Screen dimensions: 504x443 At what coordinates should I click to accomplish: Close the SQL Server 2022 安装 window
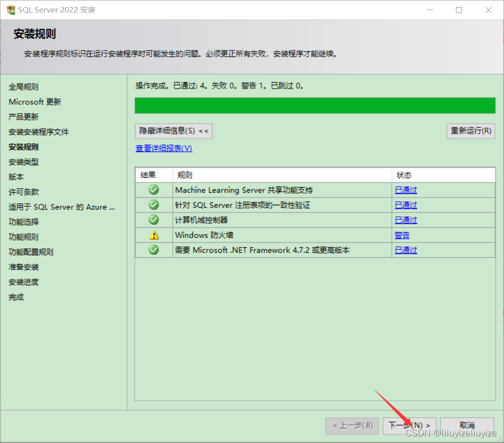(x=488, y=10)
